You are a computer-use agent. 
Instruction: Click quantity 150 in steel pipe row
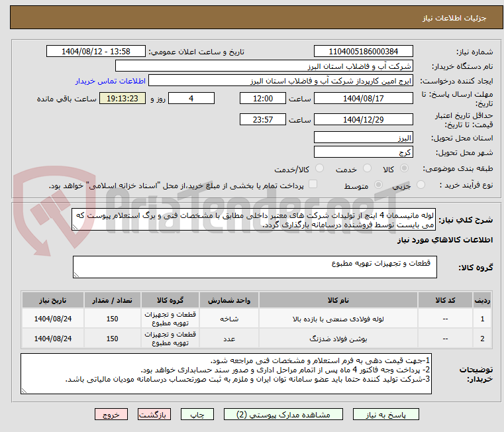point(112,319)
